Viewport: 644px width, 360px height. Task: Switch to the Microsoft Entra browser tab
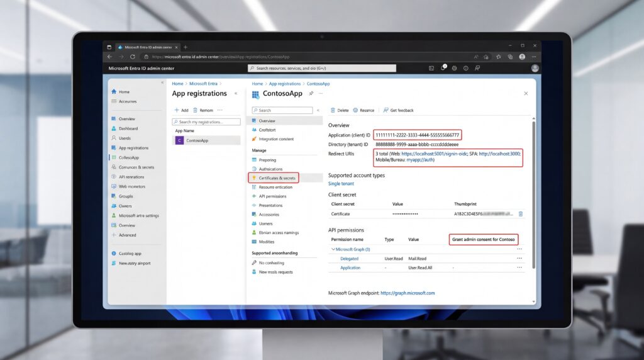point(148,47)
